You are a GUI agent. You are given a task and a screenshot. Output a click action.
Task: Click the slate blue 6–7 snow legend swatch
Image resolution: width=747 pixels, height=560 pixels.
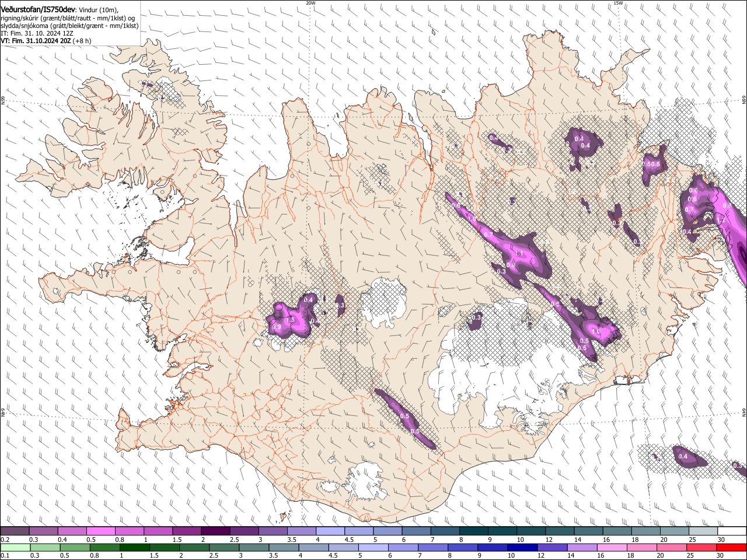(x=417, y=531)
